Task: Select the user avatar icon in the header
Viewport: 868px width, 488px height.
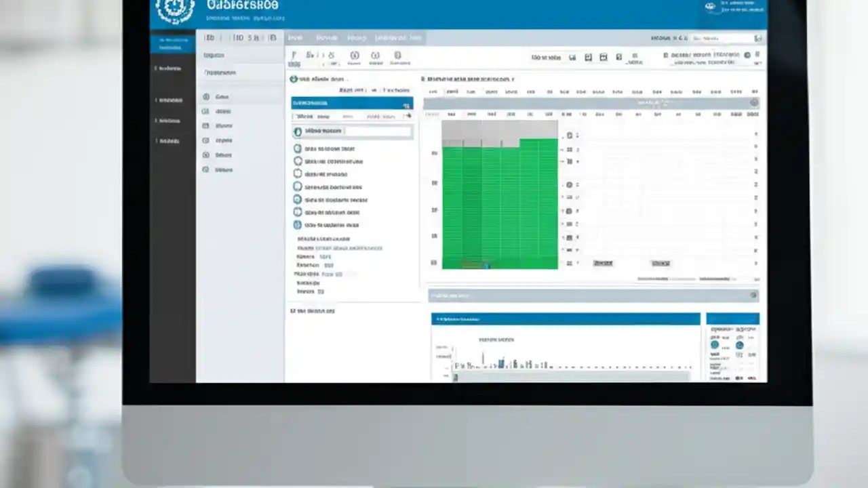Action: (x=709, y=6)
